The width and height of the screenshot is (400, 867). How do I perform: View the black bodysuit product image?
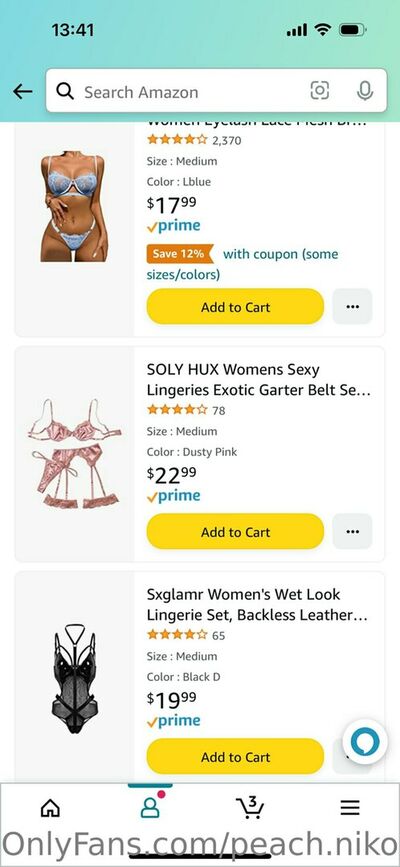pos(75,679)
